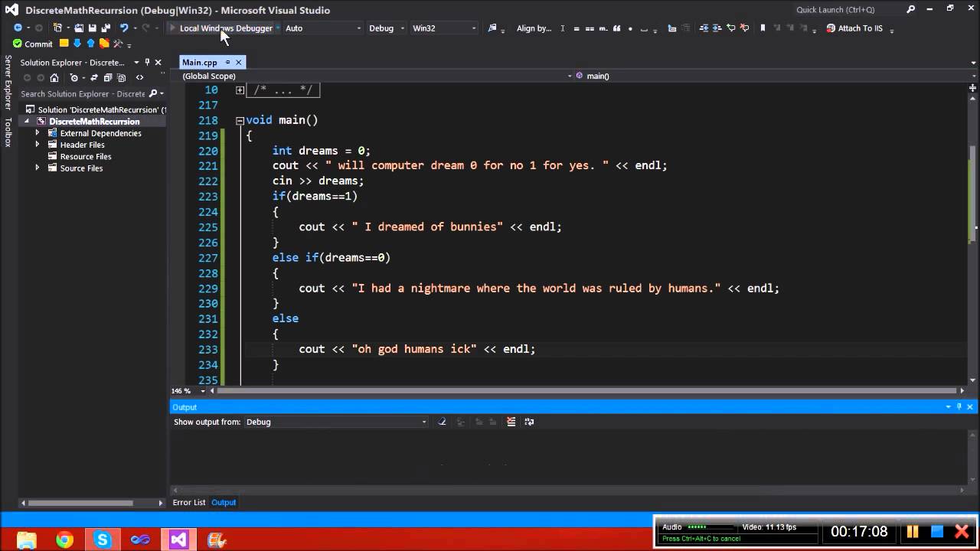Select the Main.cpp editor tab
This screenshot has width=980, height=551.
pos(199,62)
